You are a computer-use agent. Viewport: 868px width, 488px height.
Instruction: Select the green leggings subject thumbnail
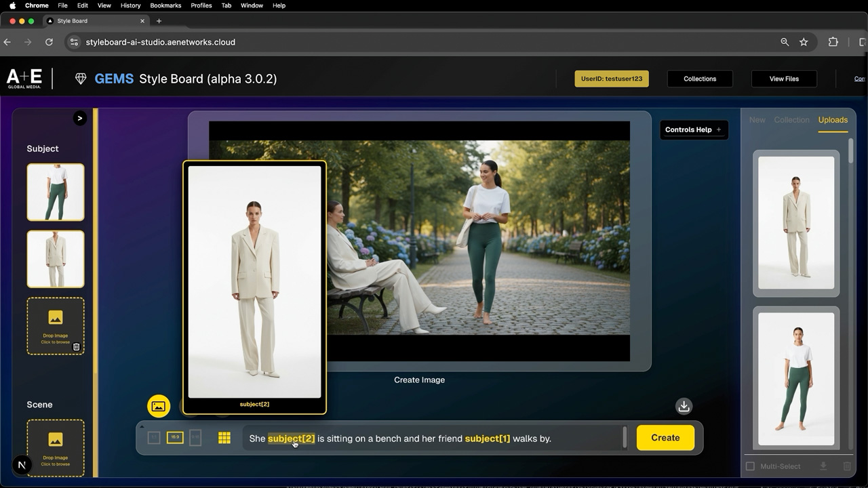pyautogui.click(x=56, y=192)
